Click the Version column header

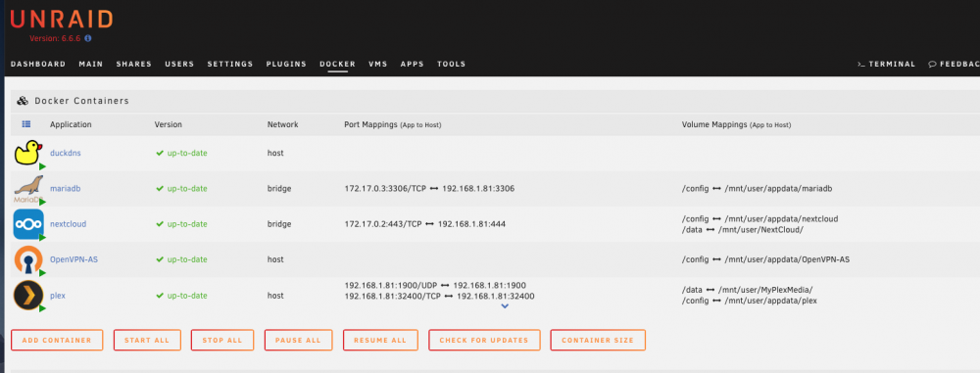pos(169,124)
